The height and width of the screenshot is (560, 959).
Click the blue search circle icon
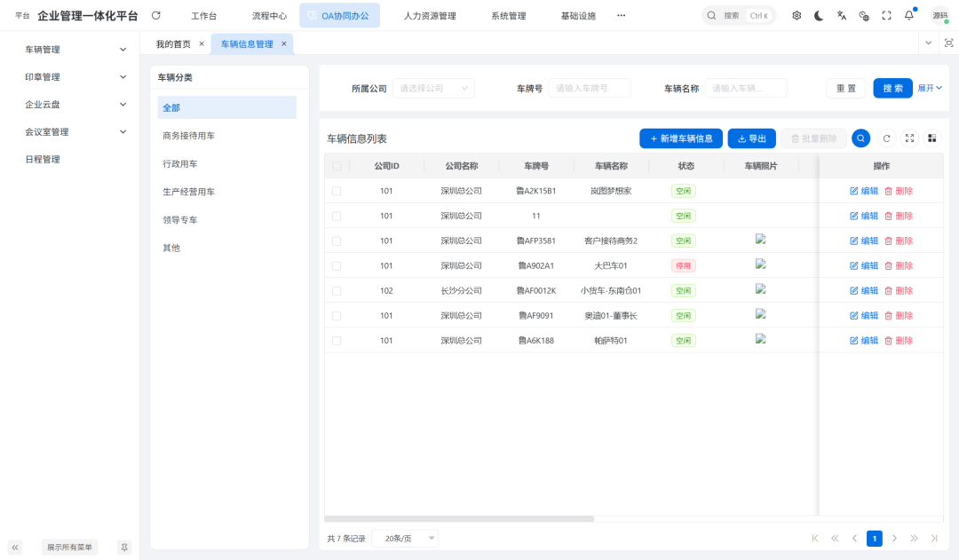pos(860,138)
